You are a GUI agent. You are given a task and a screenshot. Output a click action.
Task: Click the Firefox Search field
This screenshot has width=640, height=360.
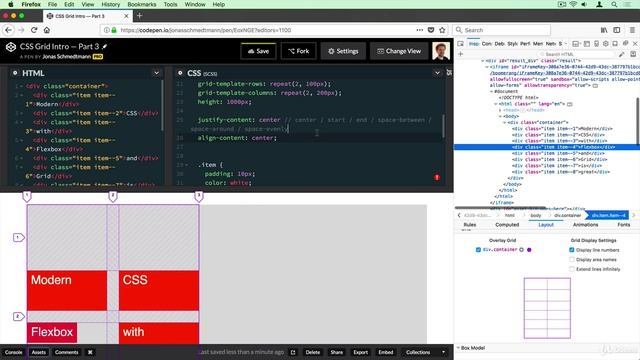tap(502, 30)
